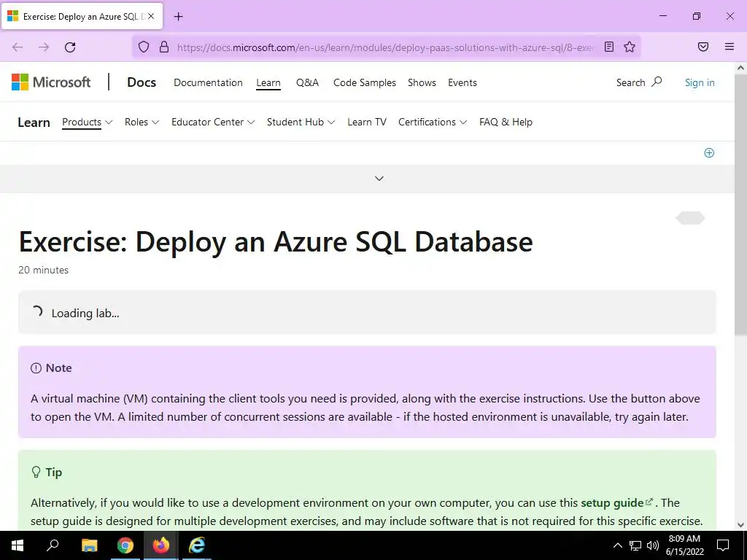This screenshot has height=560, width=747.
Task: Launch Google Chrome from taskbar
Action: (125, 545)
